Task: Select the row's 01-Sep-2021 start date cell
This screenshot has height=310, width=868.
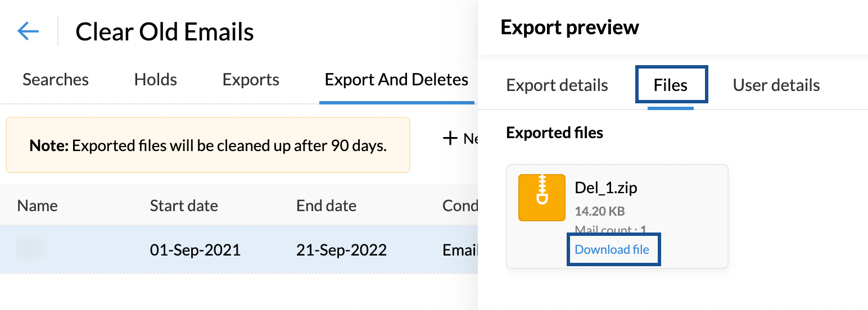Action: point(195,250)
